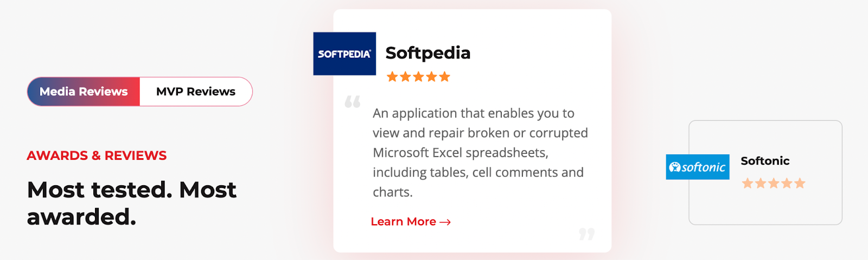Click the first star of Softpedia's rating
This screenshot has height=260, width=868.
pyautogui.click(x=392, y=77)
